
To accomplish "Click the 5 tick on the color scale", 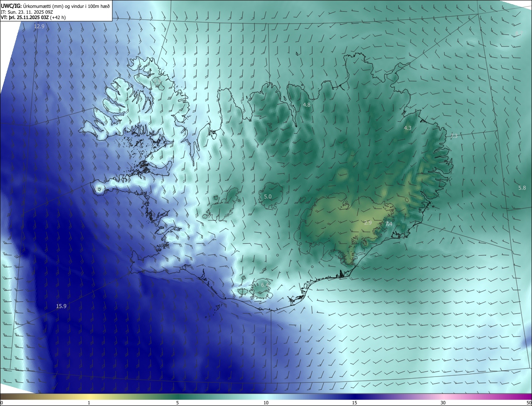I will [x=177, y=403].
